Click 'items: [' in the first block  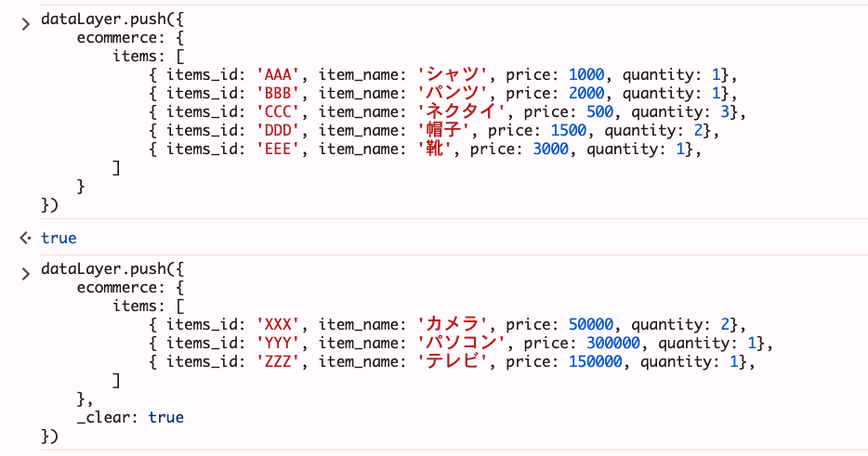click(149, 57)
